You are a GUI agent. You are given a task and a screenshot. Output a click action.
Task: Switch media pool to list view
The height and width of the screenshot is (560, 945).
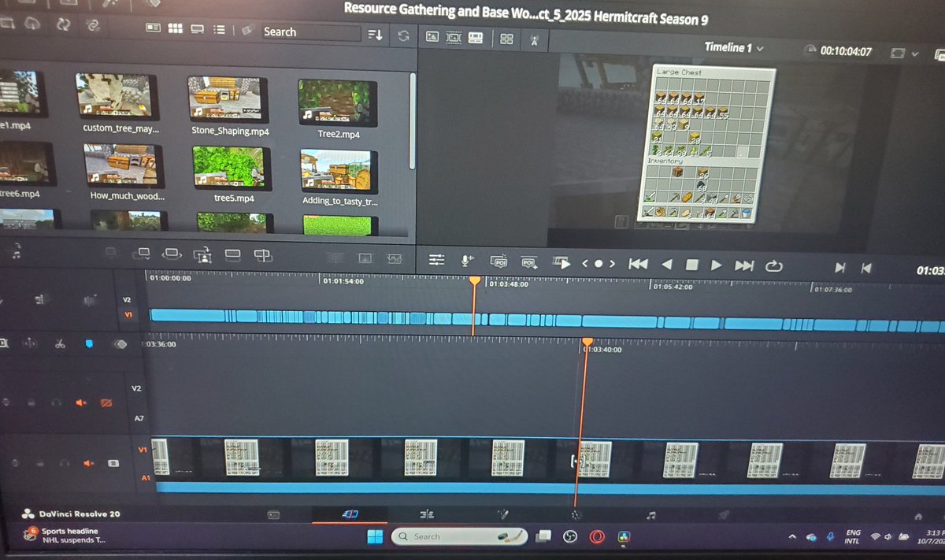(x=220, y=30)
